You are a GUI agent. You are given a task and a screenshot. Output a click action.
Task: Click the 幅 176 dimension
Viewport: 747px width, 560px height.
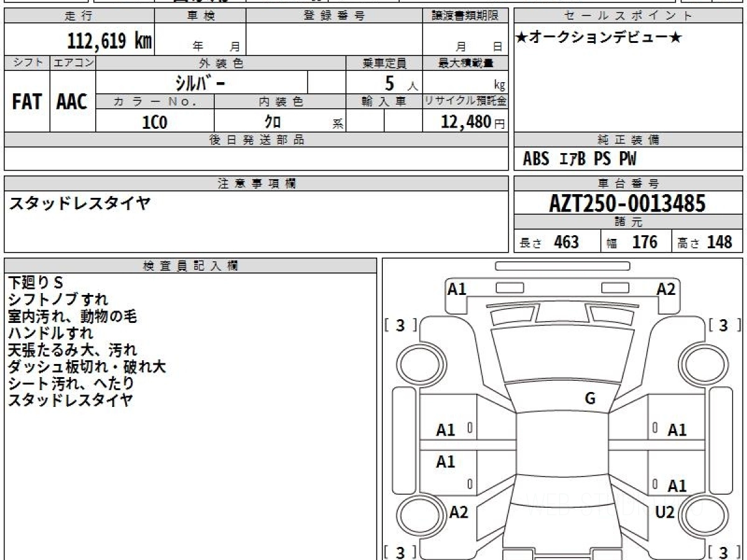(632, 242)
